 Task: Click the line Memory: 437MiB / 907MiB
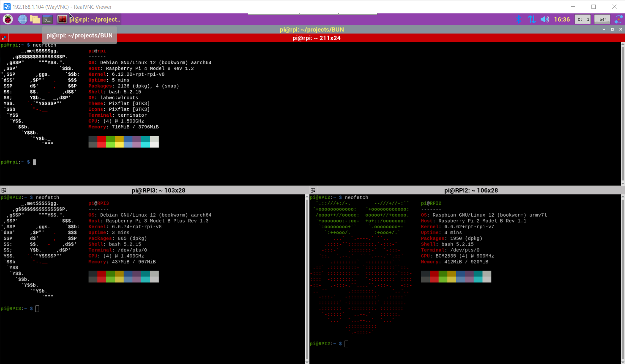(x=122, y=262)
